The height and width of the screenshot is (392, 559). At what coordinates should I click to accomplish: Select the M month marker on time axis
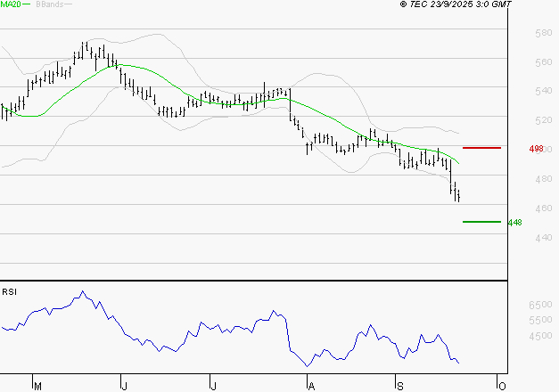(x=37, y=386)
